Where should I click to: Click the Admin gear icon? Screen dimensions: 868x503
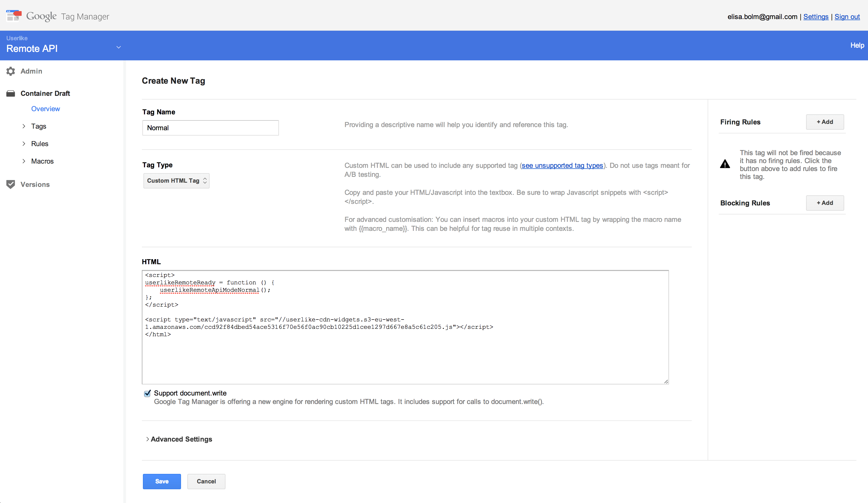tap(11, 71)
